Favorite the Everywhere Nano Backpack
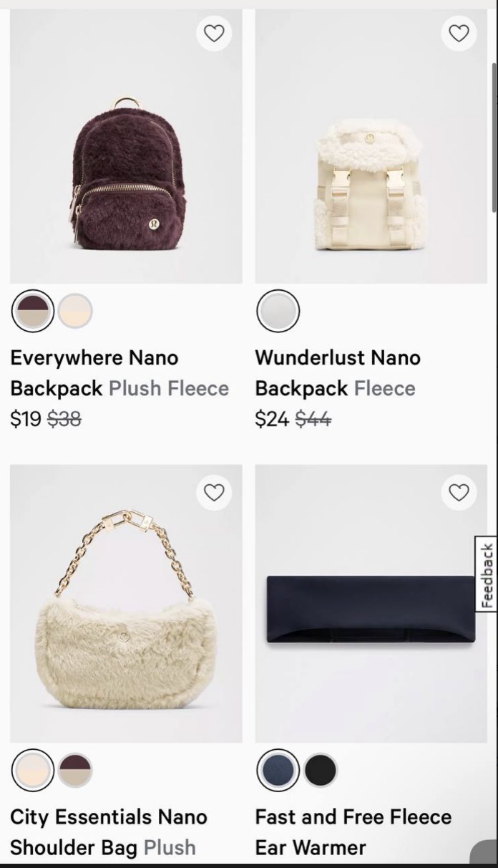The image size is (498, 868). 213,33
